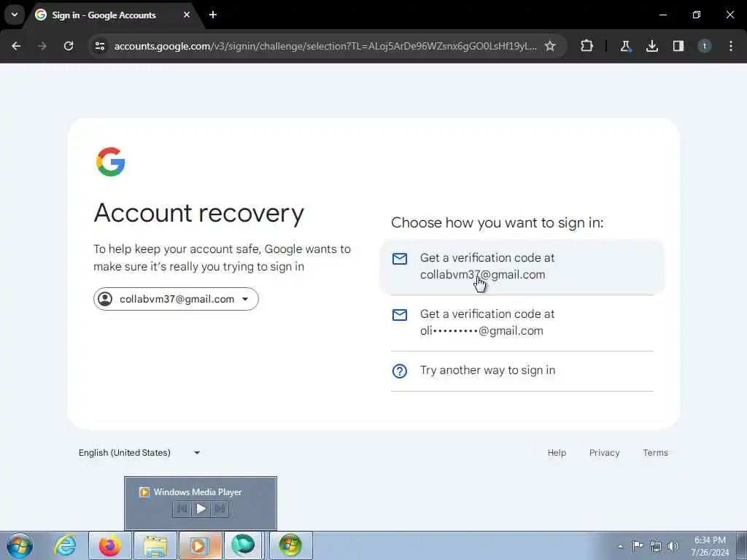Choose Try another way to sign in
Screen dimensions: 747x560
522,370
